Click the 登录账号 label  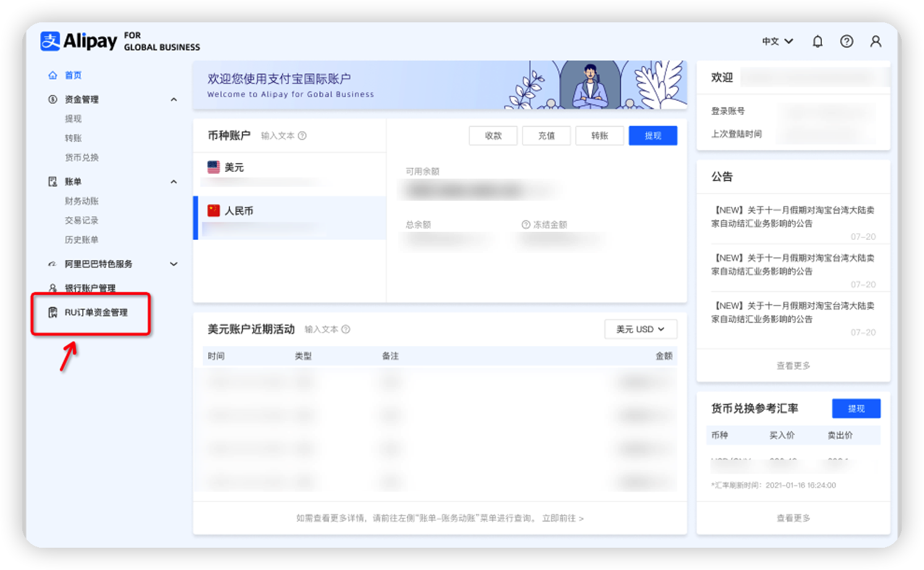pos(728,111)
